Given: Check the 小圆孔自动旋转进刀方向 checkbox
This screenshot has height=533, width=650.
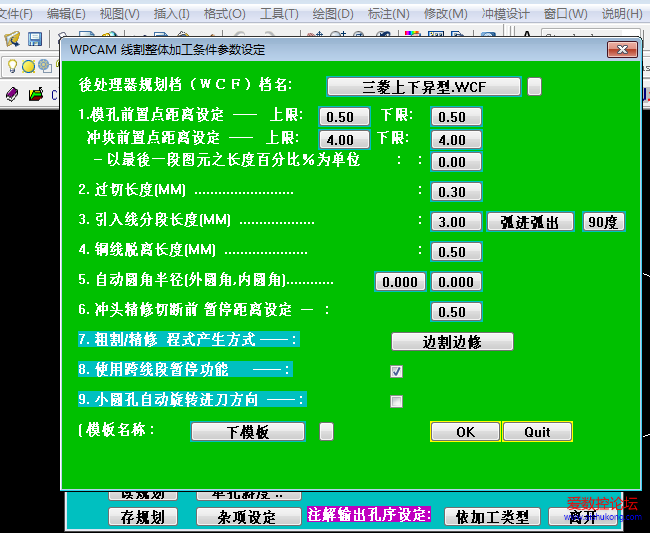Looking at the screenshot, I should click(396, 401).
